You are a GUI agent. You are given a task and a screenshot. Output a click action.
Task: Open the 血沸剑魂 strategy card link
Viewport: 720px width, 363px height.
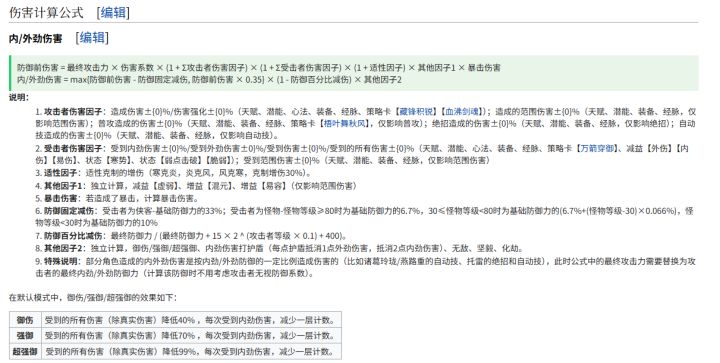point(462,112)
